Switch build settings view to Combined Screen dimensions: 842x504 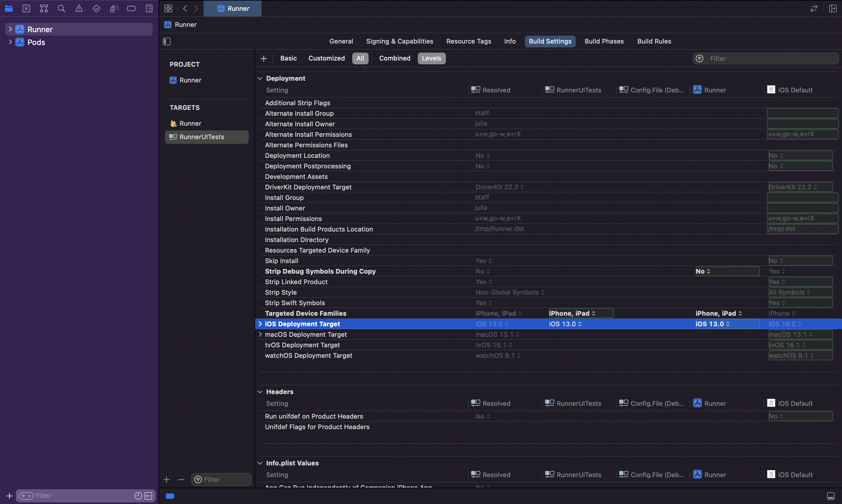pos(394,58)
